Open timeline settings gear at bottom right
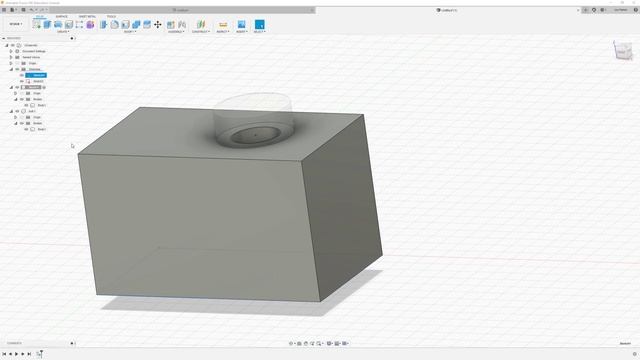640x360 pixels. (634, 354)
